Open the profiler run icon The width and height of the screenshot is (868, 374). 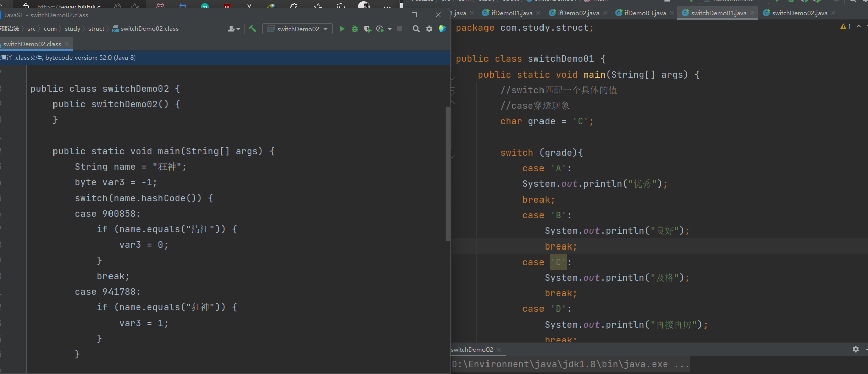pos(380,29)
